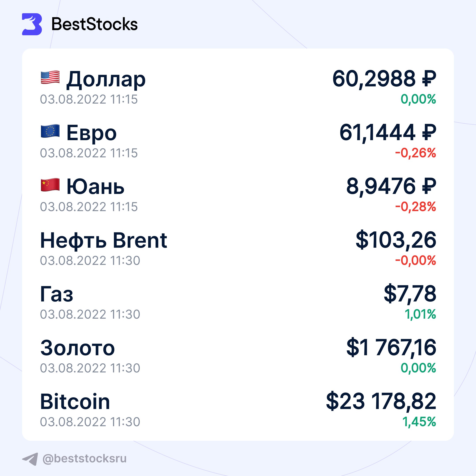
Task: Click the Bitcoin price $23 178,82
Action: coord(381,401)
